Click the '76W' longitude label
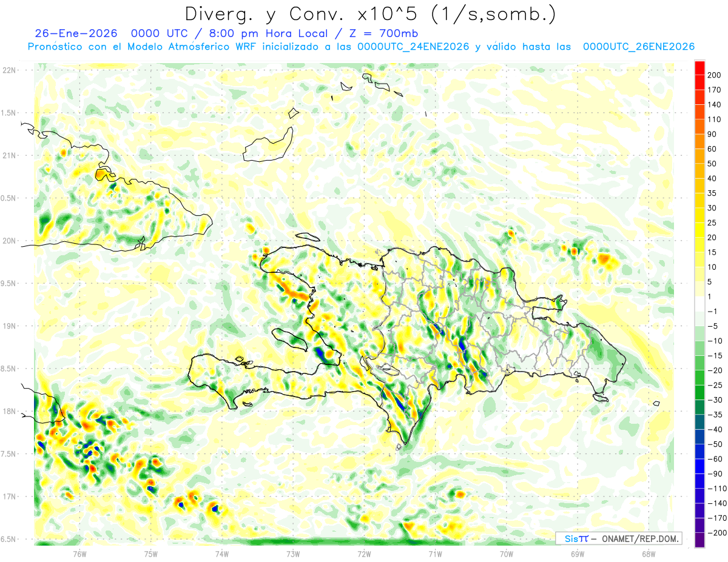The image size is (728, 562). point(80,554)
